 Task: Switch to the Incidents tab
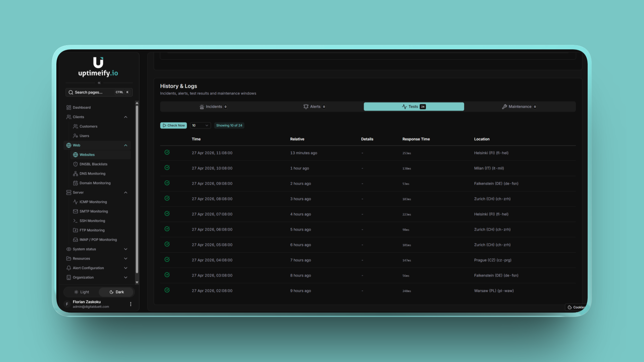click(213, 106)
